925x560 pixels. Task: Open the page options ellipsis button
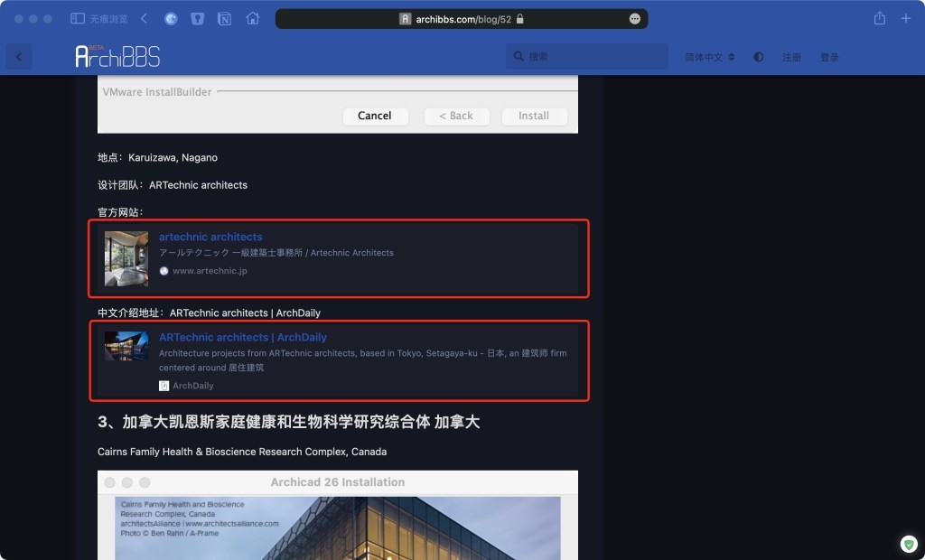(635, 19)
